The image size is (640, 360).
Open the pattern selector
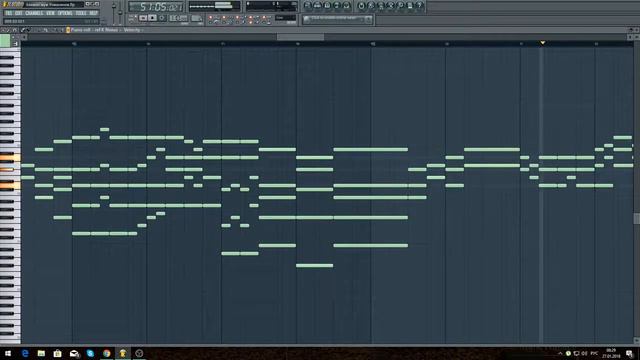197,18
